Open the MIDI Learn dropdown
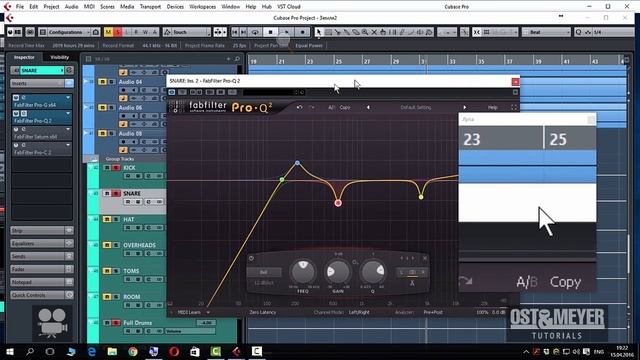Viewport: 640px width, 360px height. pyautogui.click(x=193, y=312)
